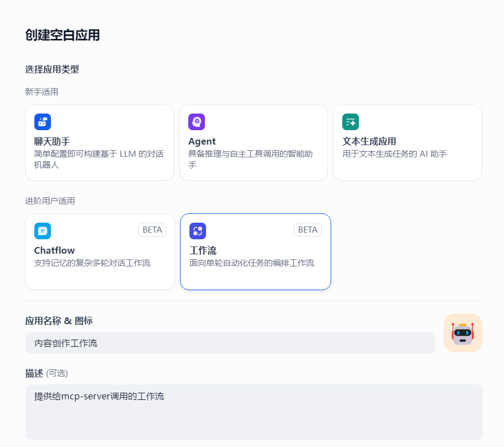Choose Agent app type title

[202, 141]
